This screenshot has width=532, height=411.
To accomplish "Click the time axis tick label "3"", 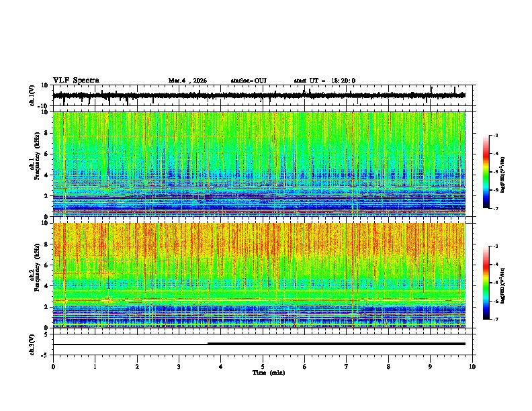I will [x=179, y=367].
